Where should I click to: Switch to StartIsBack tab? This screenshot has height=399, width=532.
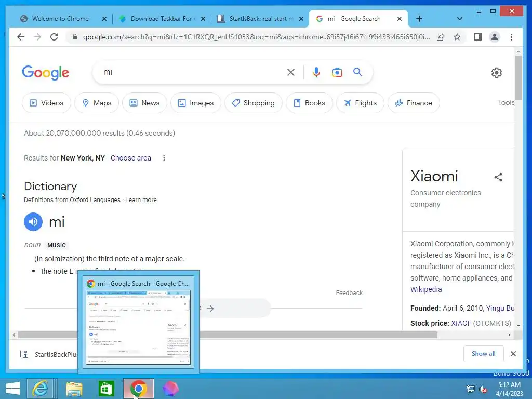click(x=260, y=19)
